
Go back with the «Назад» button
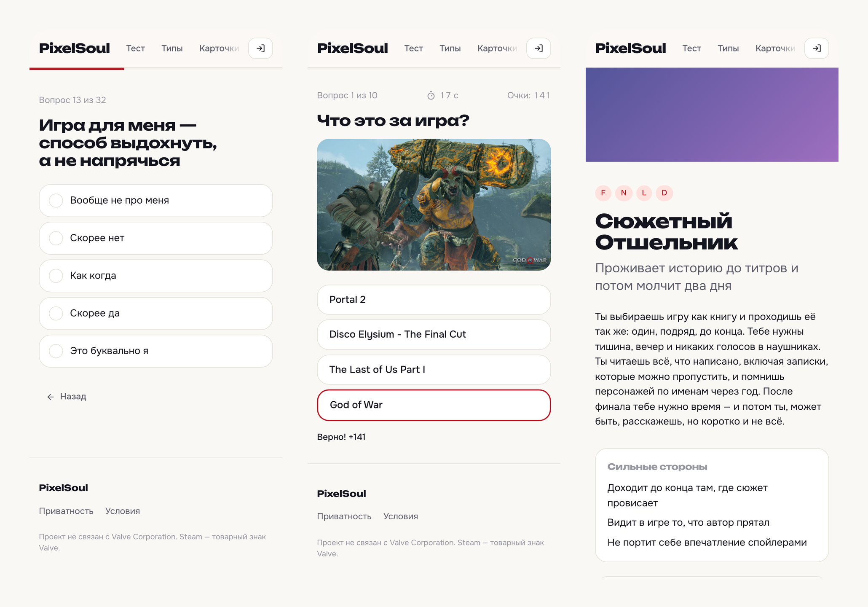click(67, 397)
